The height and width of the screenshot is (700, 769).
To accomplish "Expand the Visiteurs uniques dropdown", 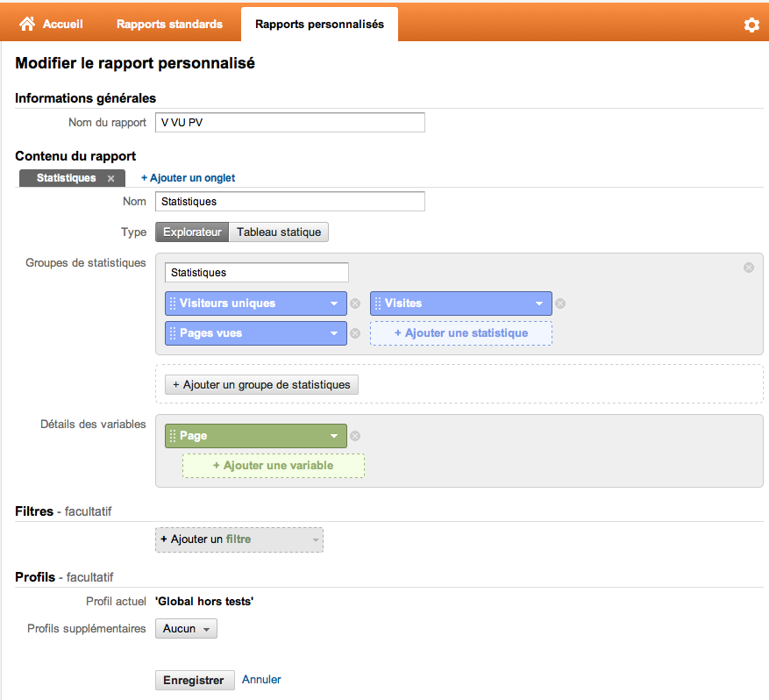I will click(334, 304).
